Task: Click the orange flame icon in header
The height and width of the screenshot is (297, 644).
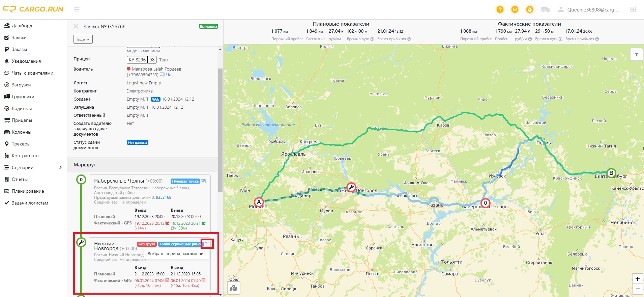Action: 529,9
